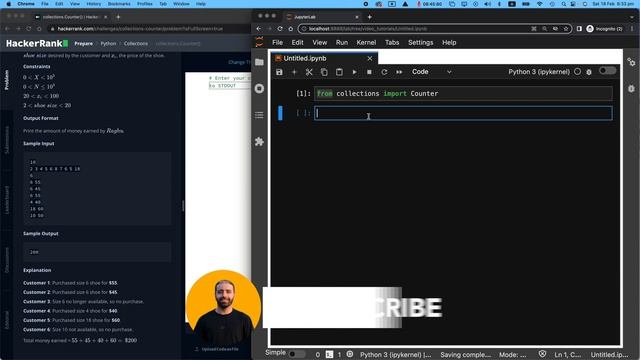Click the Saving completed status text
Image resolution: width=640 pixels, height=360 pixels.
(x=465, y=355)
